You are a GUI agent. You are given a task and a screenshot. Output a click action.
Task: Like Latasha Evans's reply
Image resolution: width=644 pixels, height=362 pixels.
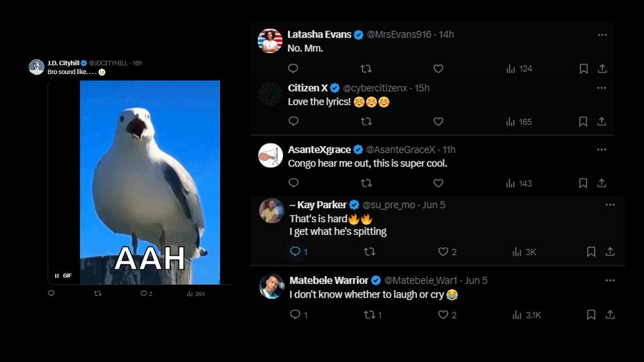pos(438,69)
